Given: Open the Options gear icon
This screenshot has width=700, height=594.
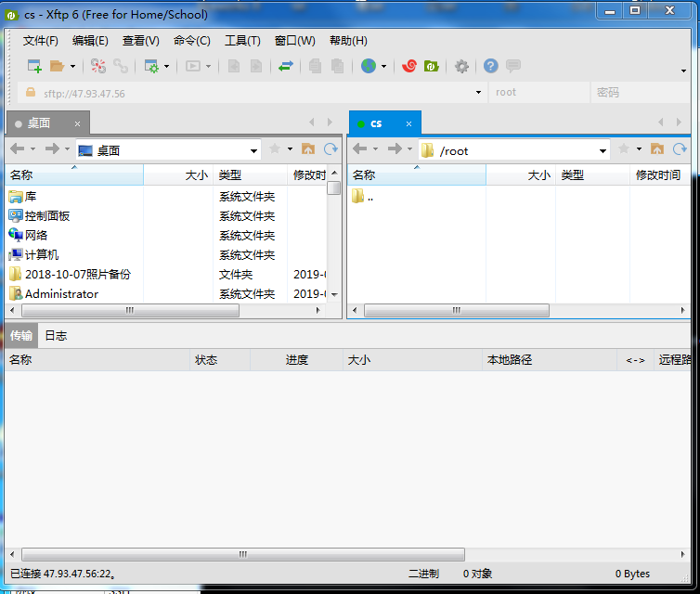Looking at the screenshot, I should point(461,66).
